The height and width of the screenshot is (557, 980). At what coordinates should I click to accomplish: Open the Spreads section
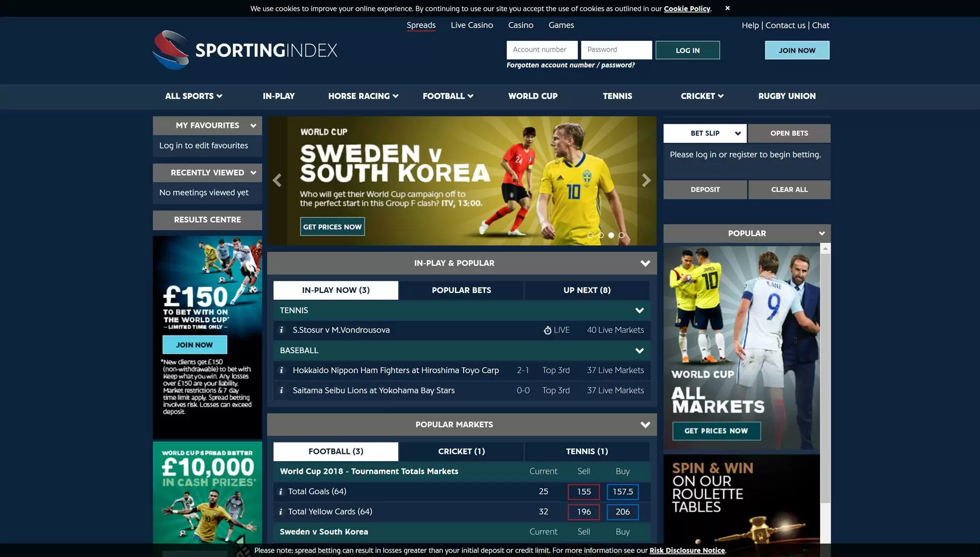pyautogui.click(x=421, y=25)
